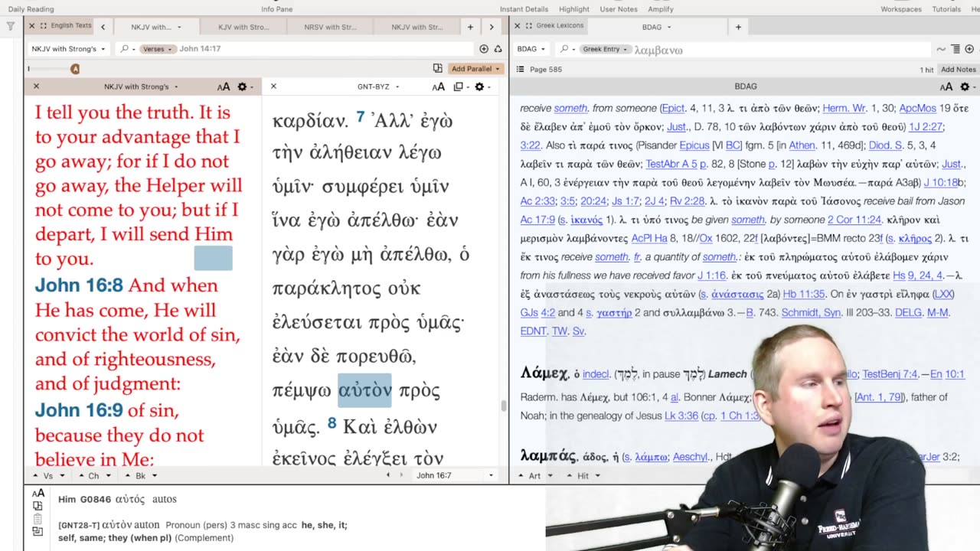Go down one book with Bk arrow

(x=154, y=476)
